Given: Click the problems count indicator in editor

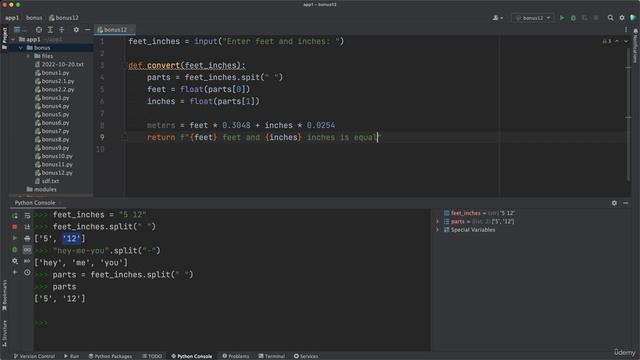Looking at the screenshot, I should (607, 41).
